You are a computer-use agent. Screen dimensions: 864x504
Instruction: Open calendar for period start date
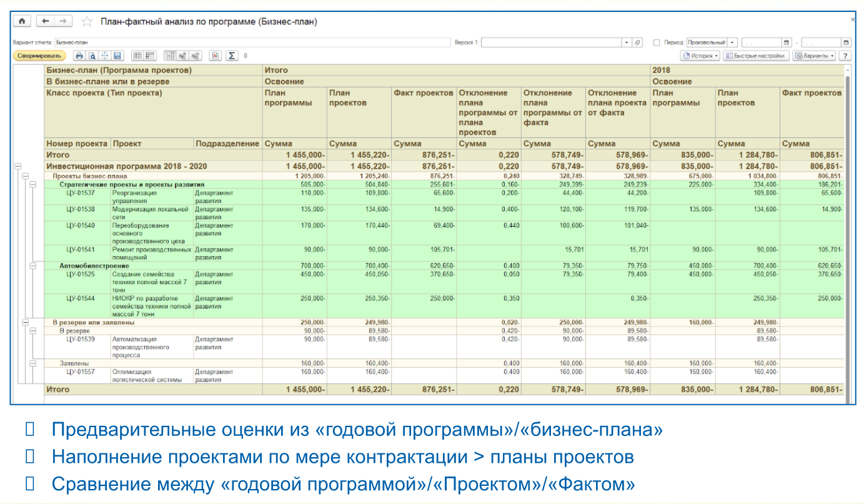787,42
